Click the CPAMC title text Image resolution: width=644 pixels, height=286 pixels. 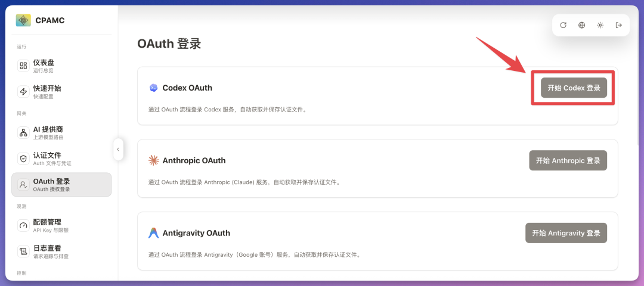coord(50,20)
